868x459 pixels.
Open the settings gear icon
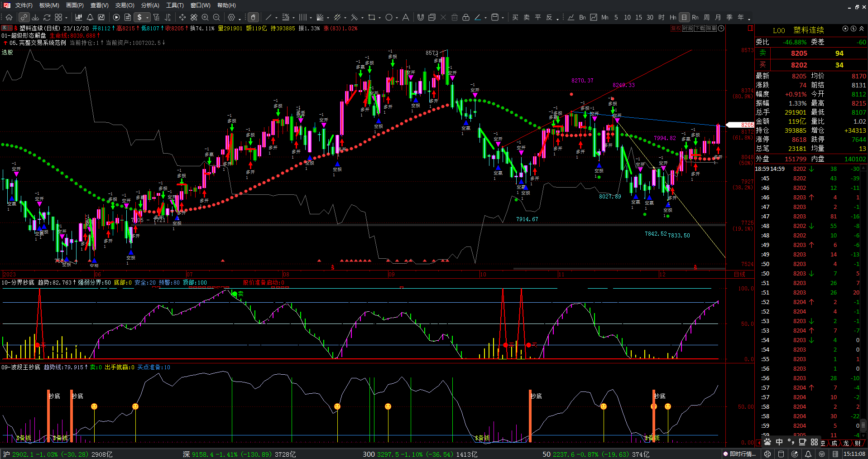point(231,17)
